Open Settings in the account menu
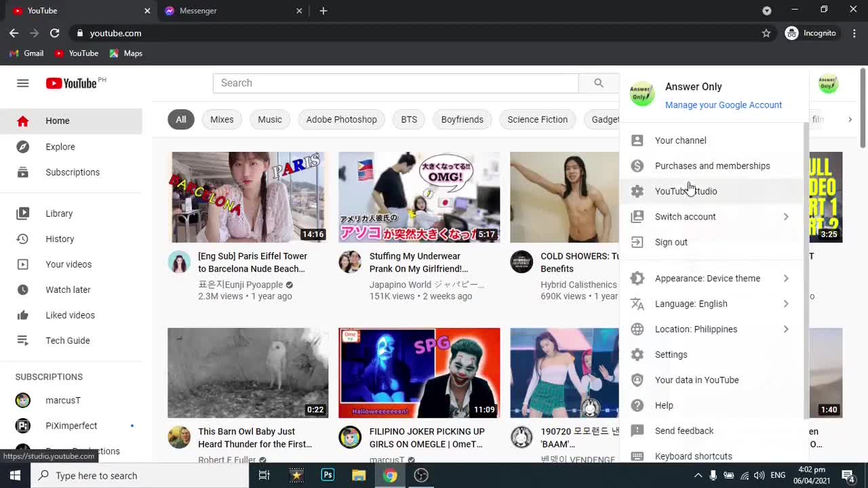 click(711, 354)
